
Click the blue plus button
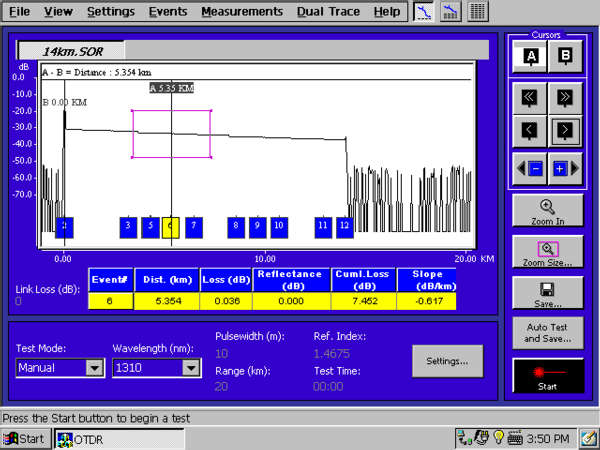[x=559, y=168]
